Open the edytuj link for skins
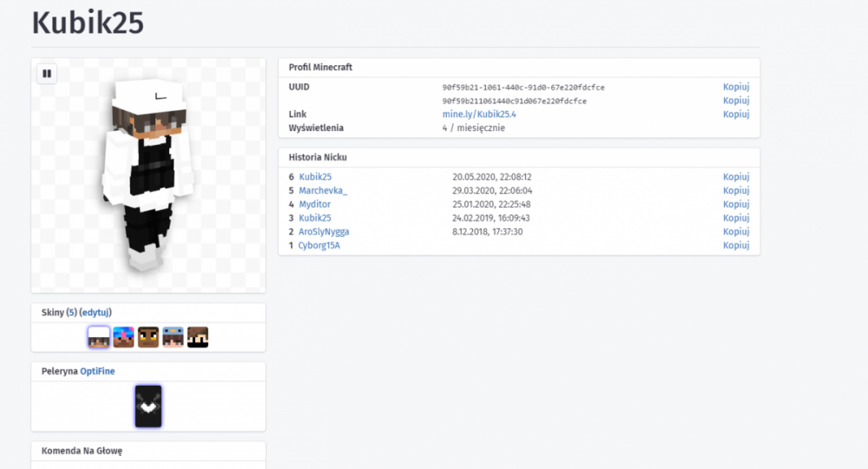This screenshot has height=469, width=868. point(95,313)
